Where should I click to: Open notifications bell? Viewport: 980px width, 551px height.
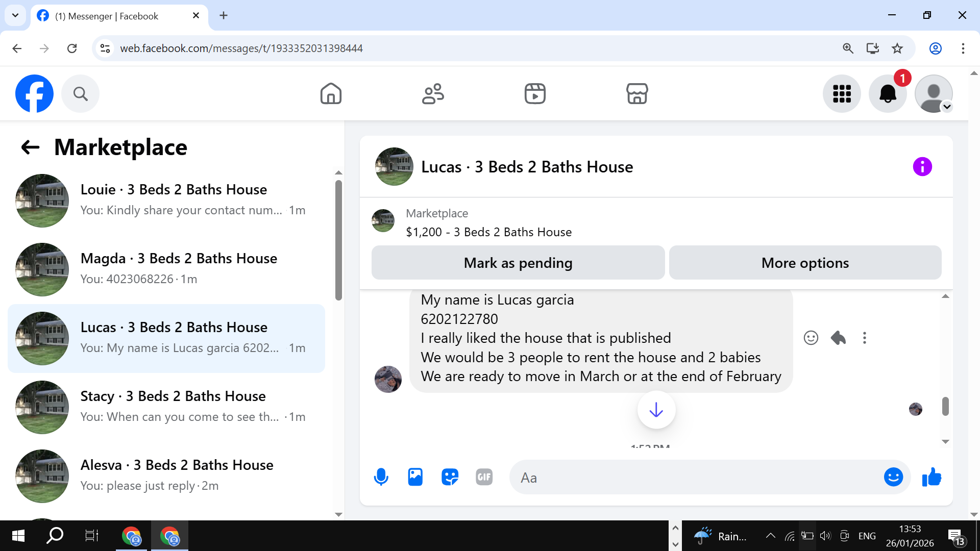click(x=888, y=94)
